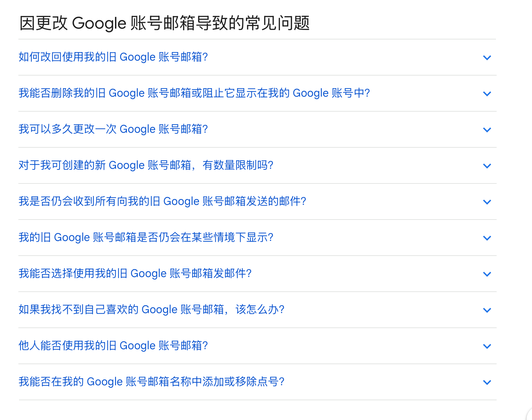This screenshot has height=420, width=532.
Task: Click chevron for 有数量限制吗 question
Action: pos(487,166)
